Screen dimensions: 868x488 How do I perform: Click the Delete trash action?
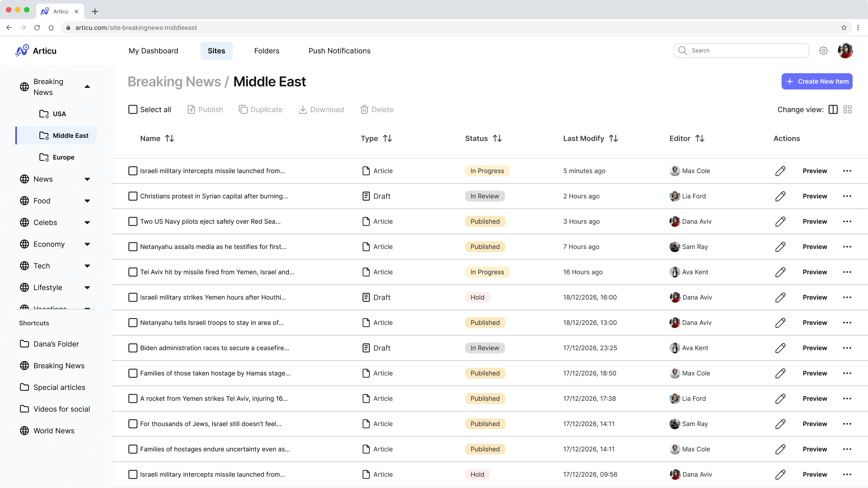[377, 109]
